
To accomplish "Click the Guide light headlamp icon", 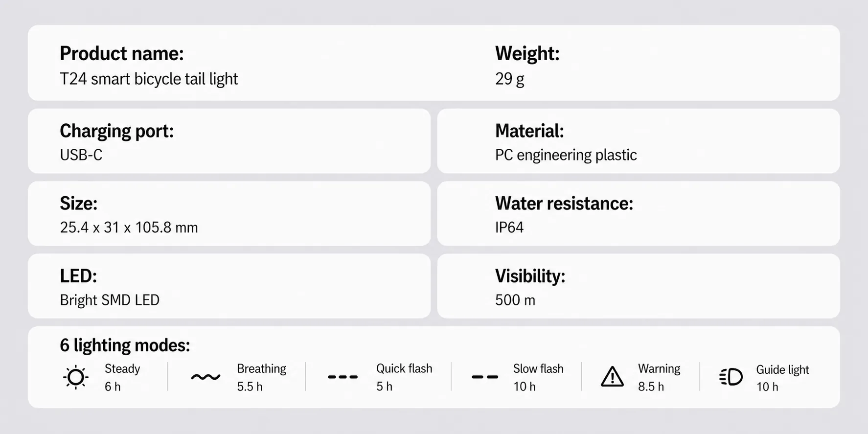I will click(x=731, y=377).
